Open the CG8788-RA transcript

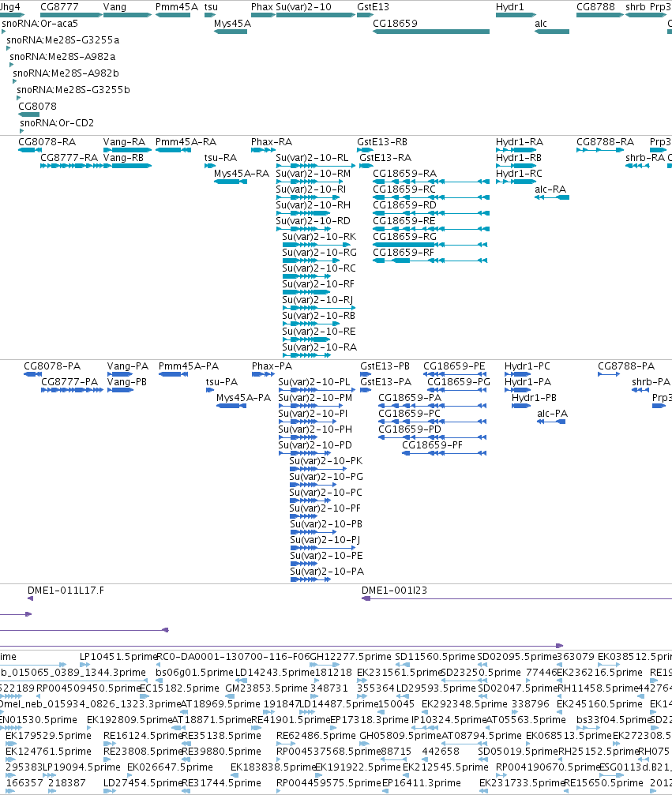point(599,150)
